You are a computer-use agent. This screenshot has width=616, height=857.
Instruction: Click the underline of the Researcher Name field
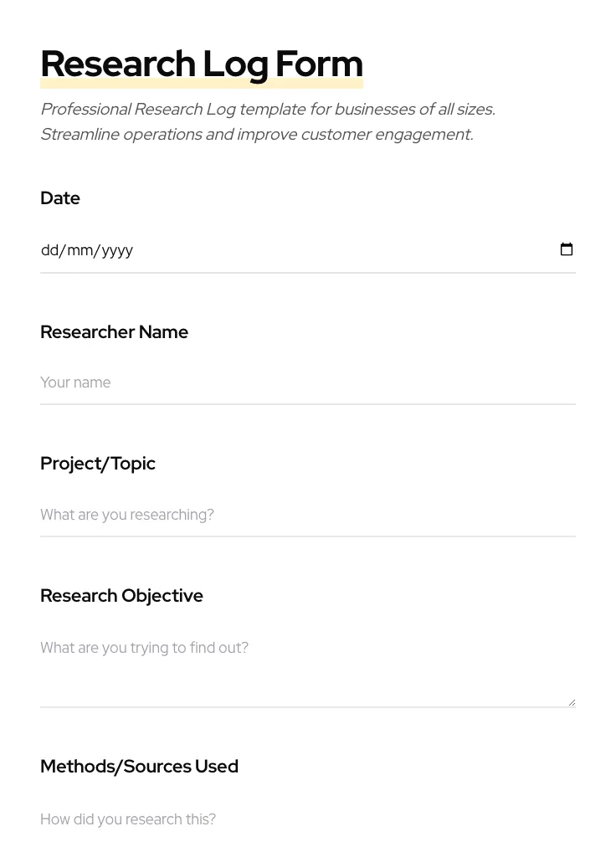click(x=308, y=405)
